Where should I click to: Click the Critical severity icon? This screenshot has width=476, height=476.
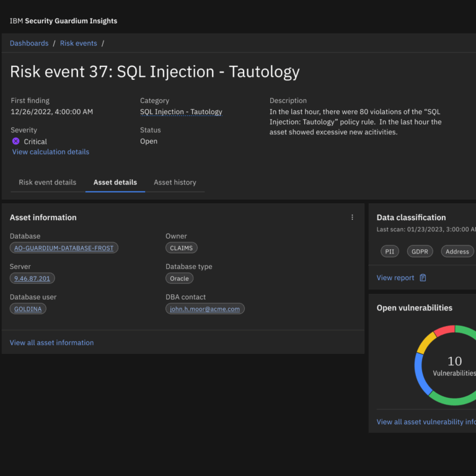click(15, 141)
